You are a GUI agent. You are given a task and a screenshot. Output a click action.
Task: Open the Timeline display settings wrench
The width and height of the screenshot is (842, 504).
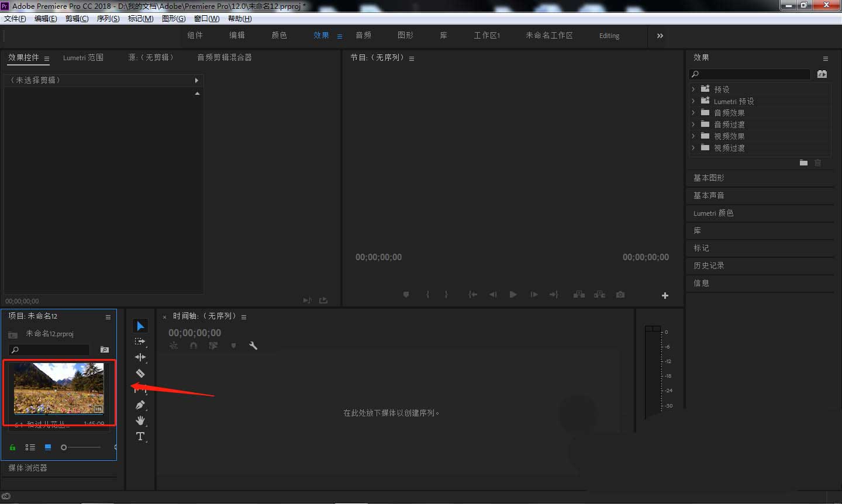[253, 346]
